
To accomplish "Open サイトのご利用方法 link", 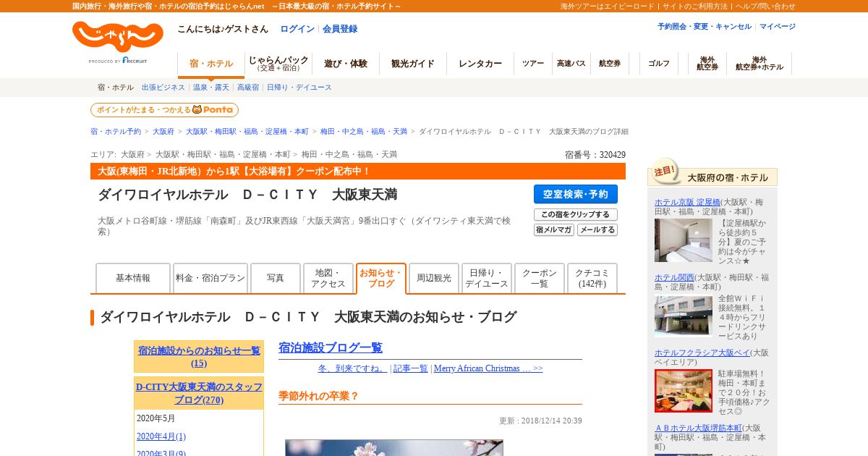I will click(x=695, y=6).
